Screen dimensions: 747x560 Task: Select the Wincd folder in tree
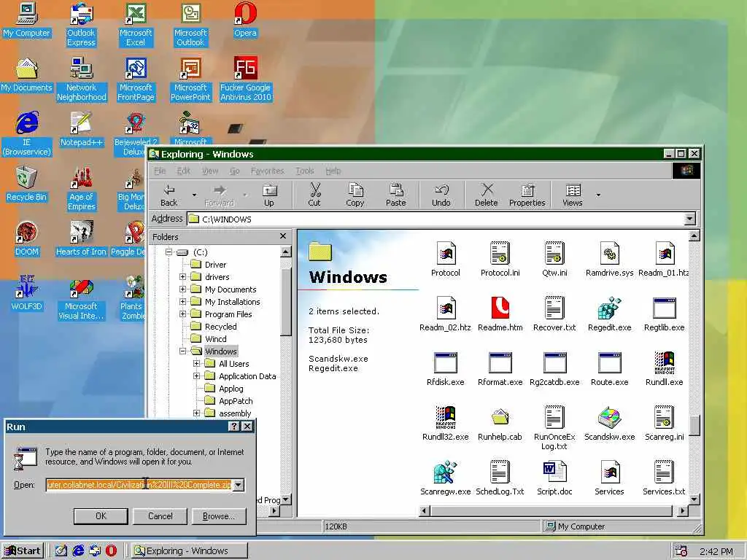click(215, 338)
